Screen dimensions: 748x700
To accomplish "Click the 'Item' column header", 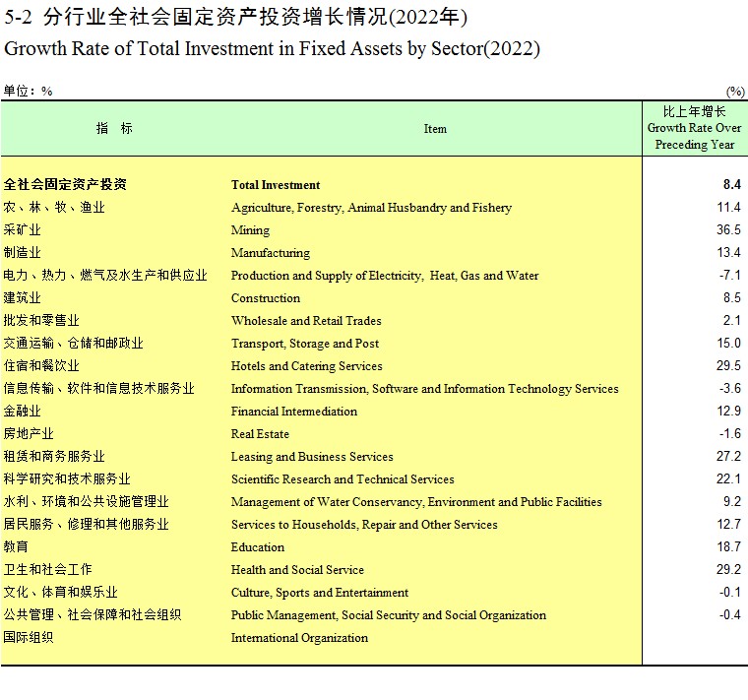I will [435, 129].
